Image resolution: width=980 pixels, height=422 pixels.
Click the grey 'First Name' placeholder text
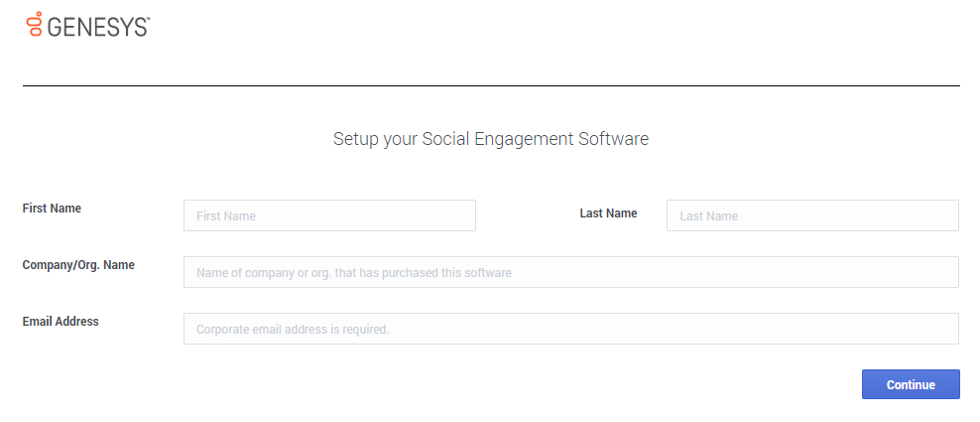click(x=227, y=215)
